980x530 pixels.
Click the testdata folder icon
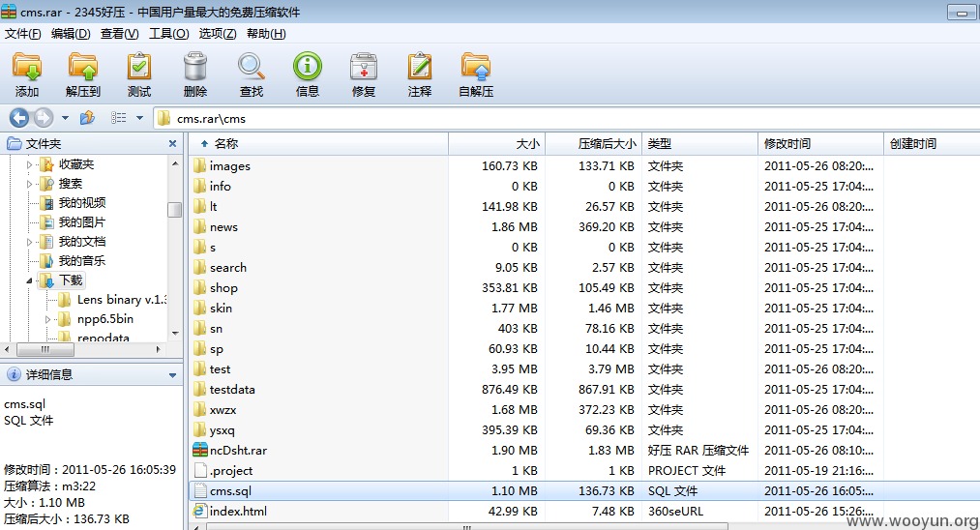pos(200,390)
